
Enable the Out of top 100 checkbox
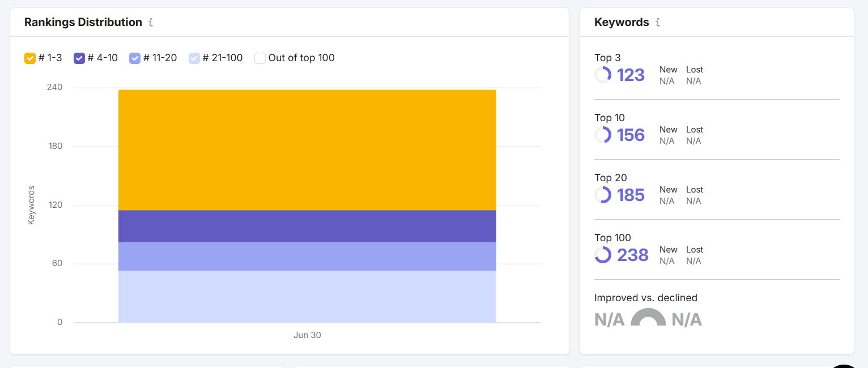point(260,58)
